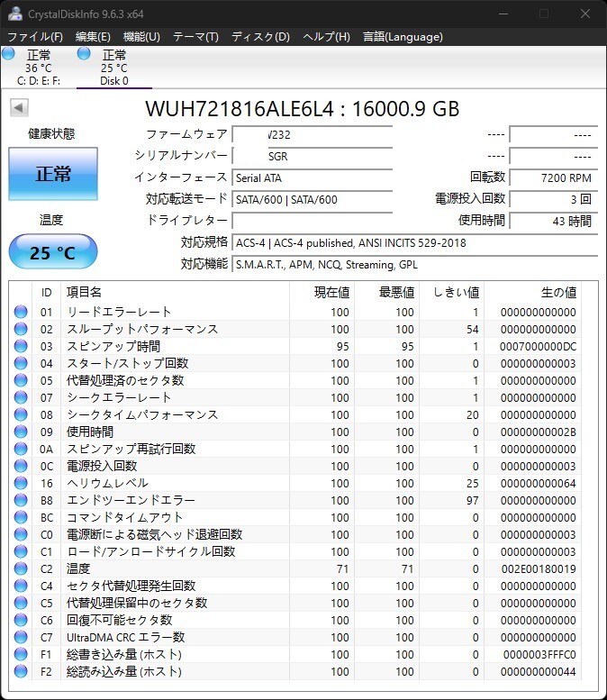Select the C: D: E: F: disk tab

(x=39, y=68)
